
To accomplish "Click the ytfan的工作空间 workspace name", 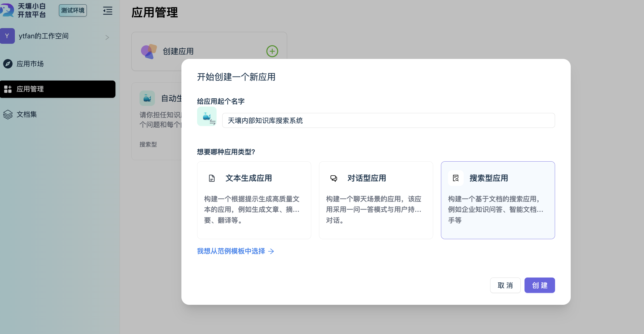I will click(44, 36).
